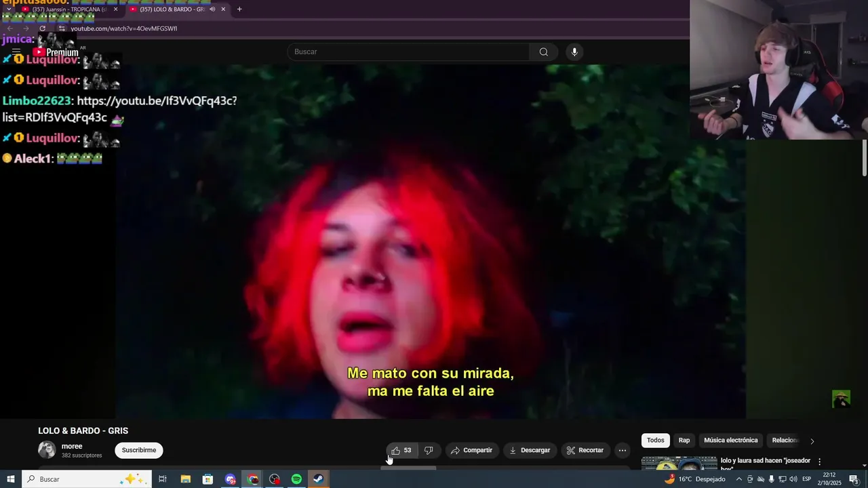Click the LOLO & BARDO - GRIS title

[x=83, y=430]
